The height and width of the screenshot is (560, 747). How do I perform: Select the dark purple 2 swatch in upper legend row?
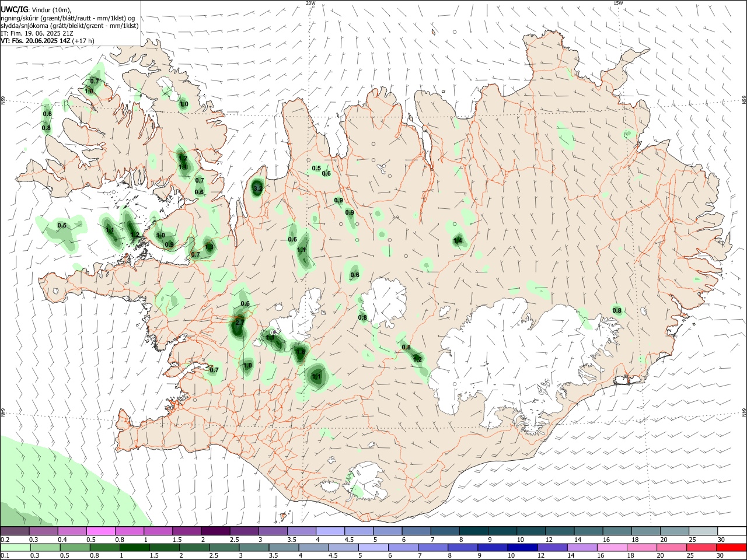point(215,531)
